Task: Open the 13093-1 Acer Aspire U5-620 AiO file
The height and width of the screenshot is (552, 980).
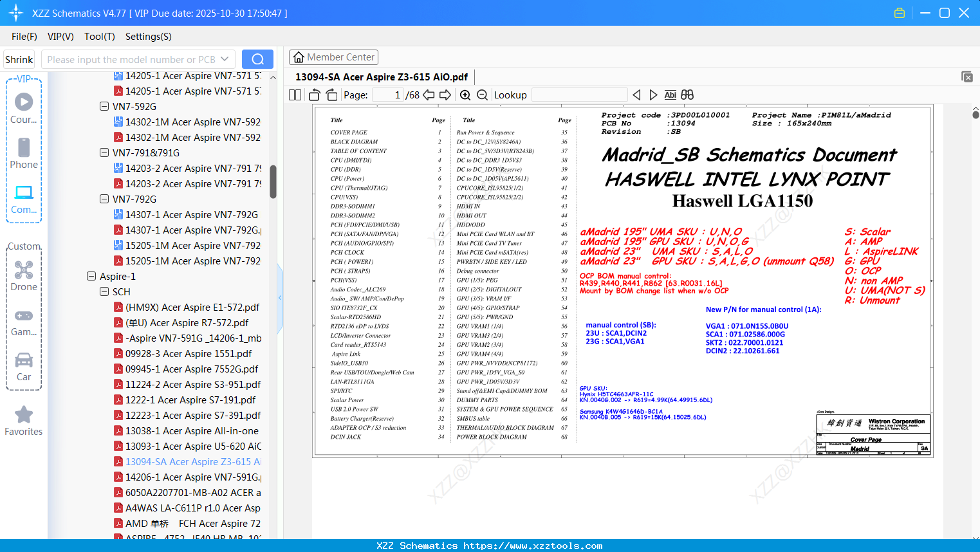Action: coord(187,446)
